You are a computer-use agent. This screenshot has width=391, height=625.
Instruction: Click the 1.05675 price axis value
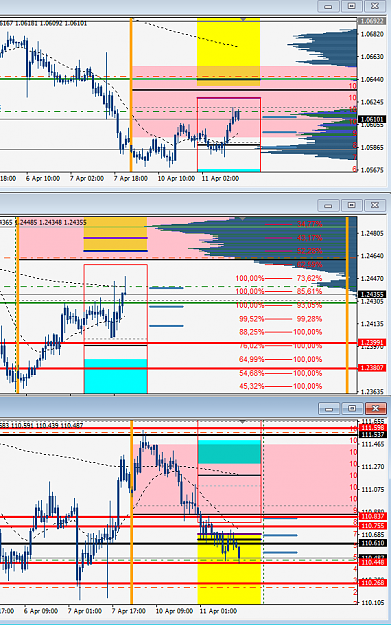point(372,170)
